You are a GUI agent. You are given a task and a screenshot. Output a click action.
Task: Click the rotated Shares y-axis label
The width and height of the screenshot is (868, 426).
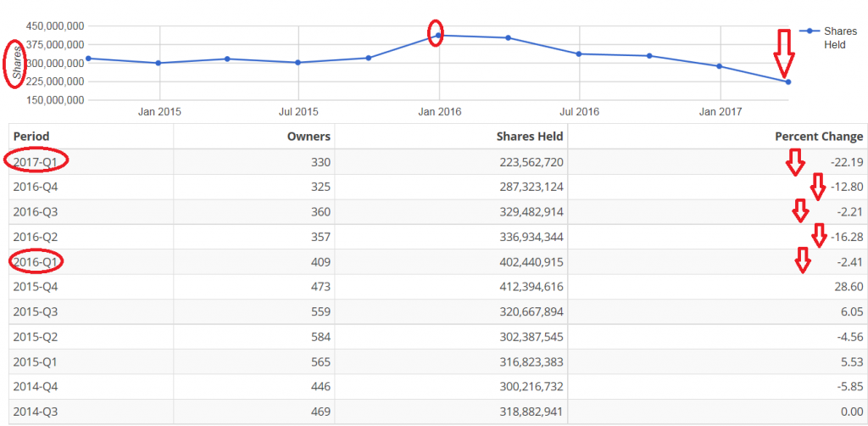tap(15, 63)
